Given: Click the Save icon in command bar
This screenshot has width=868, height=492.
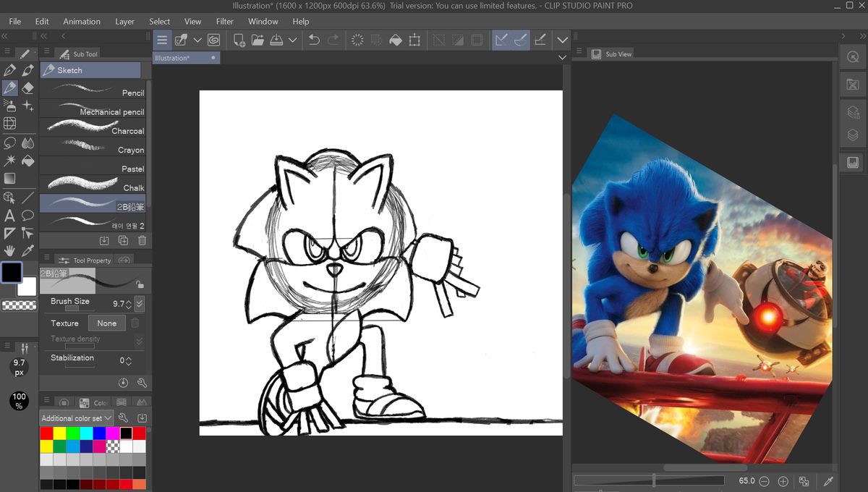Looking at the screenshot, I should point(276,40).
